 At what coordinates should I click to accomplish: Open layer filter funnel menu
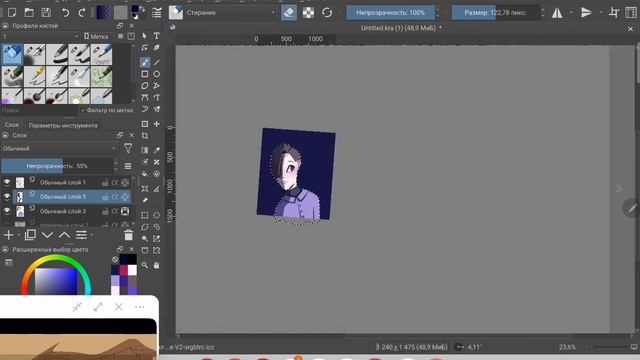coord(128,149)
